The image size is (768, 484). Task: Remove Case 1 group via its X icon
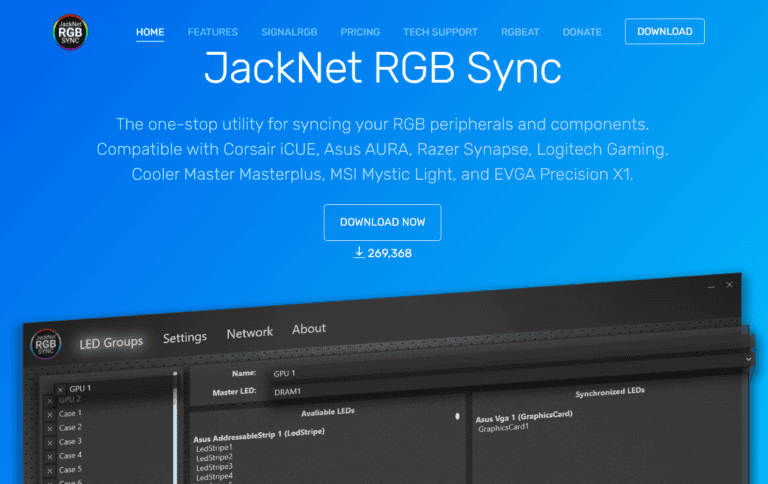(49, 415)
